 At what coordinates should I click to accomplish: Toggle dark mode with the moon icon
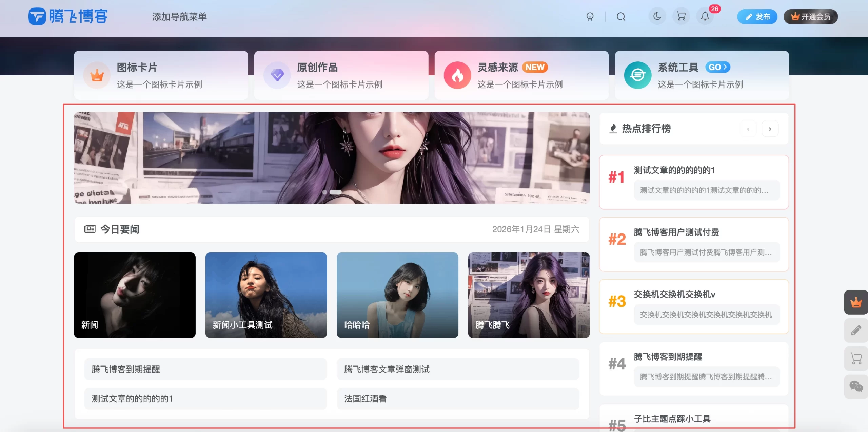pyautogui.click(x=657, y=16)
